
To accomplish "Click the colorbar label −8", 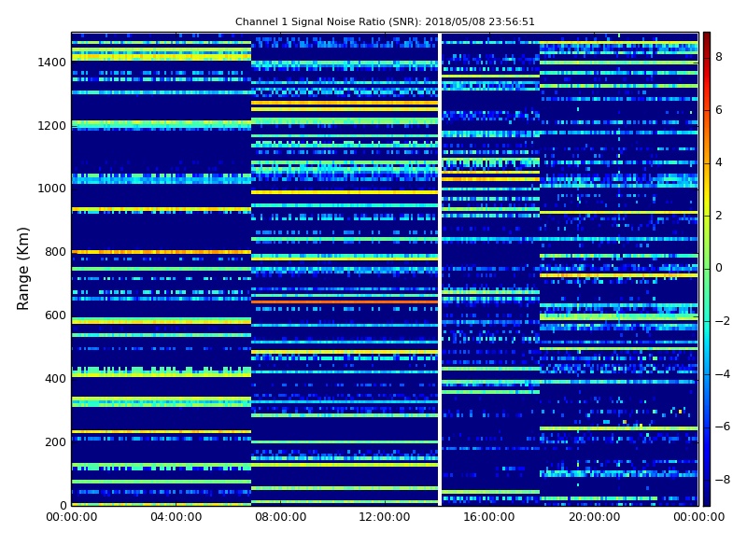I will pos(723,480).
